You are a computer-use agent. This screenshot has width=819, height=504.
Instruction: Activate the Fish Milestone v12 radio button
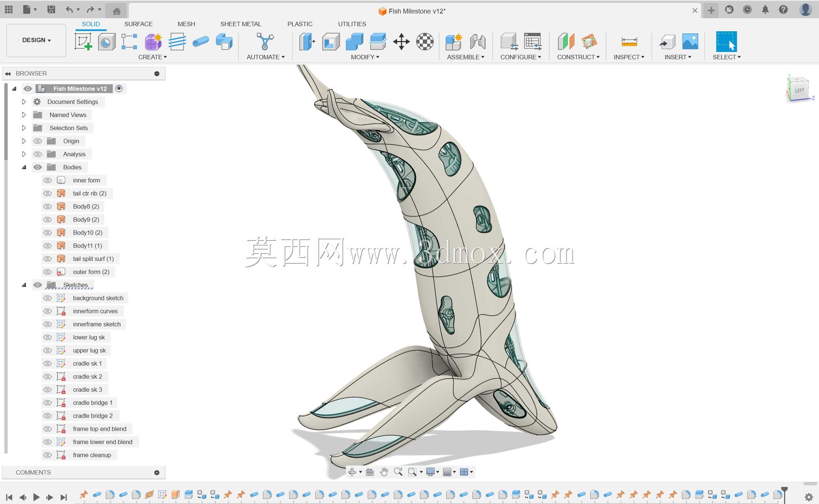click(119, 89)
